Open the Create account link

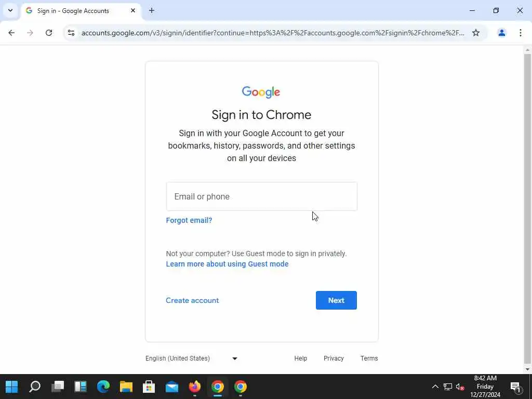[x=192, y=300]
